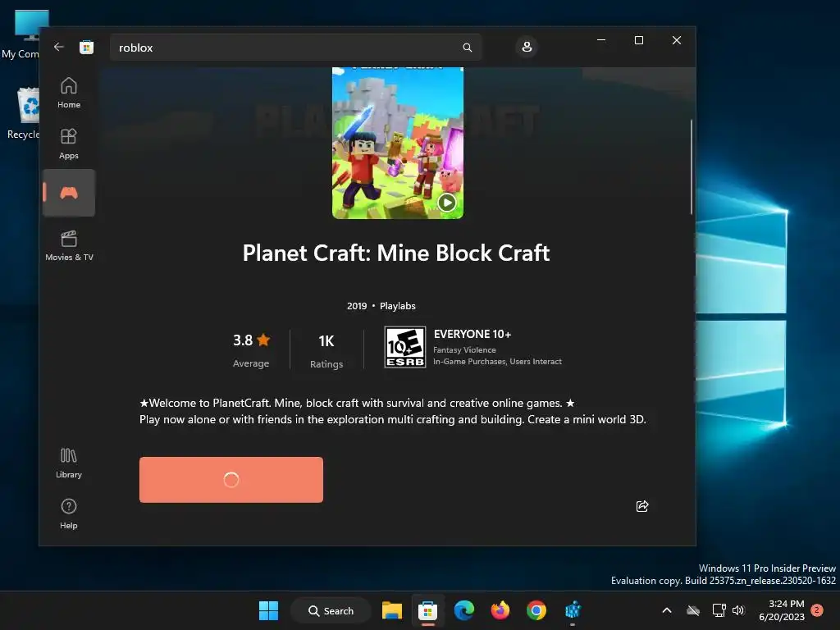
Task: Open the notification badge showing 2
Action: tap(817, 609)
